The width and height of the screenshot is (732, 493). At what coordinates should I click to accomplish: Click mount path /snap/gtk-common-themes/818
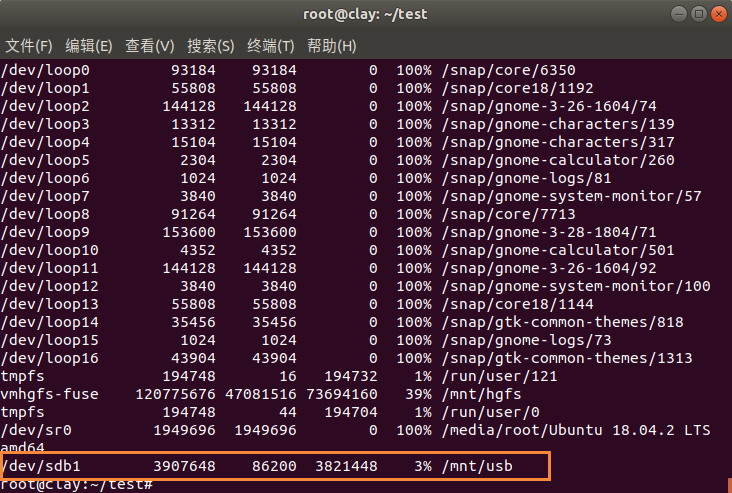tap(563, 322)
